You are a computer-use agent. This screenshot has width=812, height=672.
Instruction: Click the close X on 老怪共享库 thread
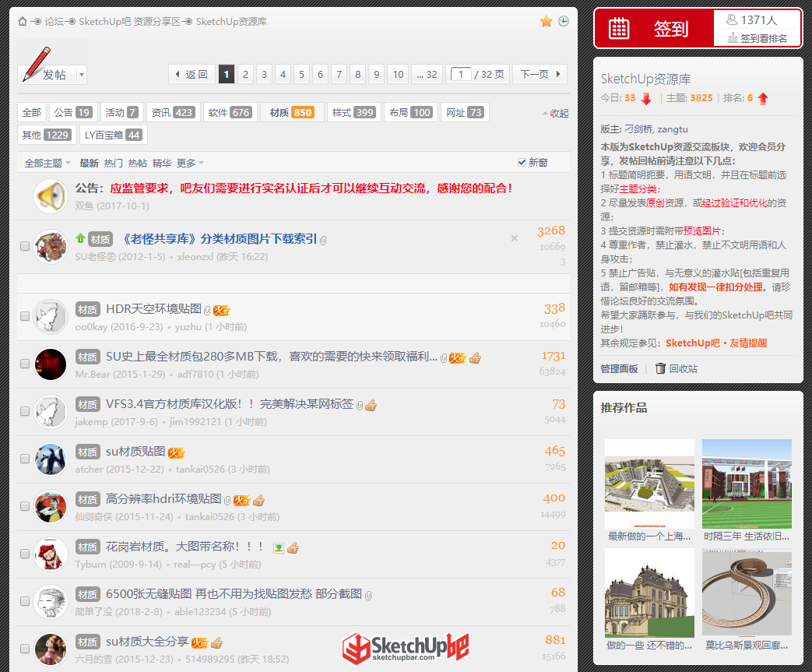(515, 238)
